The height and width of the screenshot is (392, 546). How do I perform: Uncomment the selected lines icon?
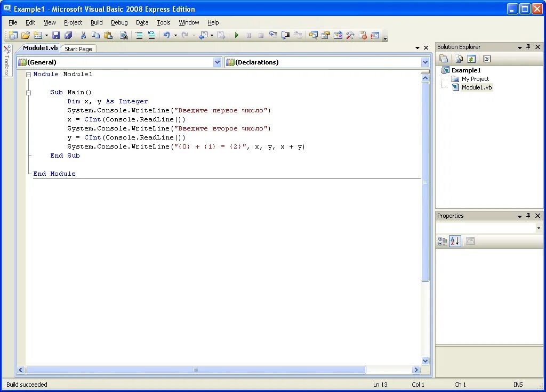pos(151,35)
